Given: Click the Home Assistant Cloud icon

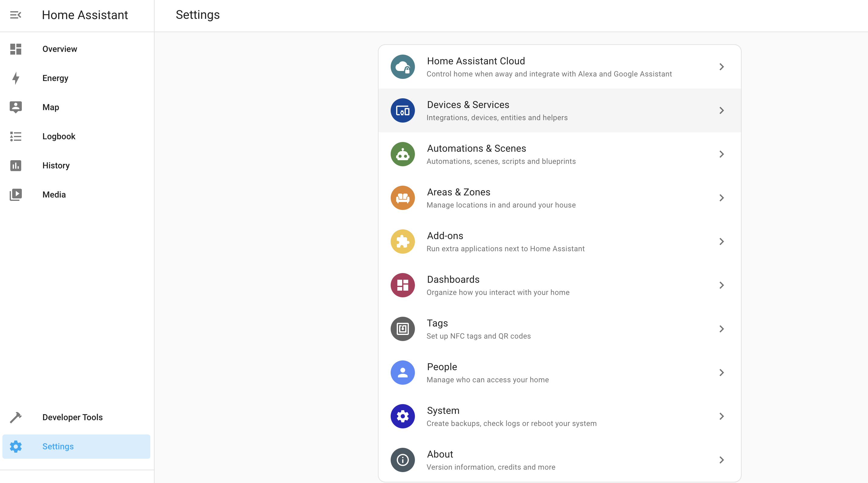Looking at the screenshot, I should click(x=402, y=67).
